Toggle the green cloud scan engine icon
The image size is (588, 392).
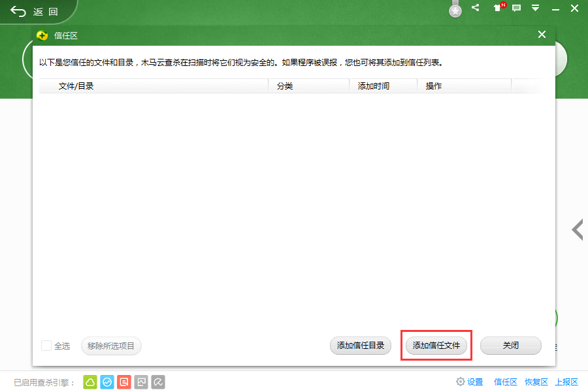pyautogui.click(x=90, y=382)
